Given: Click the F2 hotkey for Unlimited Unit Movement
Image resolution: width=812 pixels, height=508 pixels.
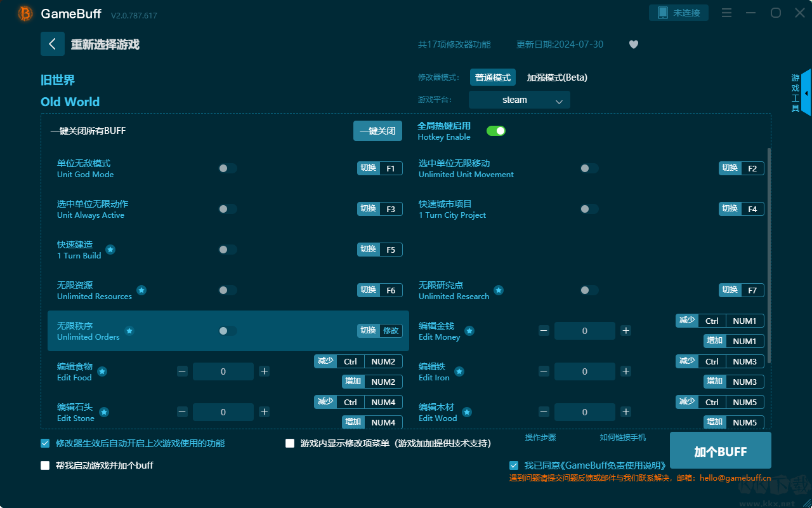Looking at the screenshot, I should (x=752, y=168).
